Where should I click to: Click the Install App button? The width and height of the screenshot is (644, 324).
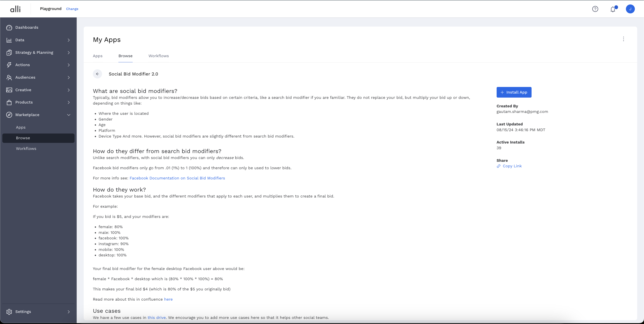[x=514, y=92]
